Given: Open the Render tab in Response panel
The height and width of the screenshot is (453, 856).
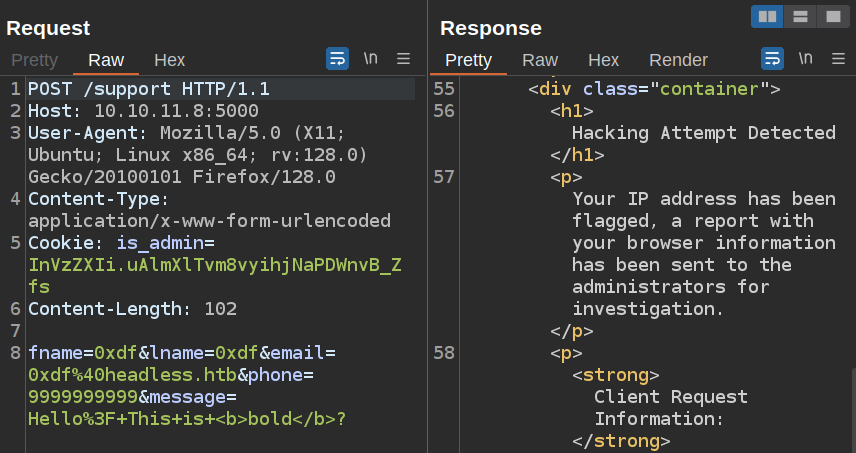Looking at the screenshot, I should tap(678, 60).
